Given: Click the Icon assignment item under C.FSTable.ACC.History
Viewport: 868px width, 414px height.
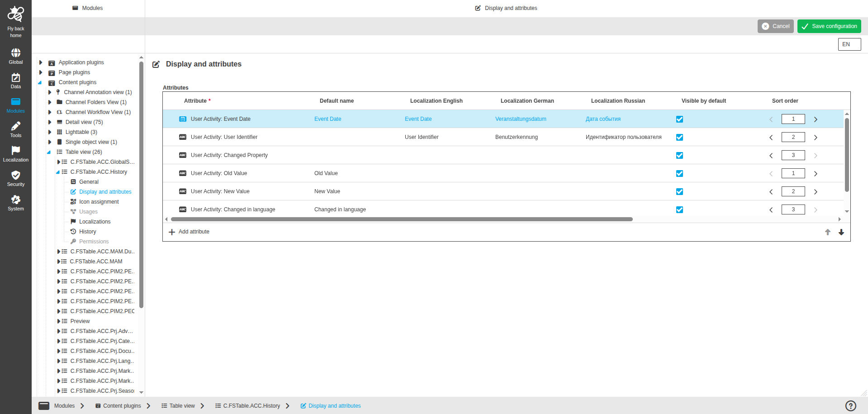Looking at the screenshot, I should point(99,201).
